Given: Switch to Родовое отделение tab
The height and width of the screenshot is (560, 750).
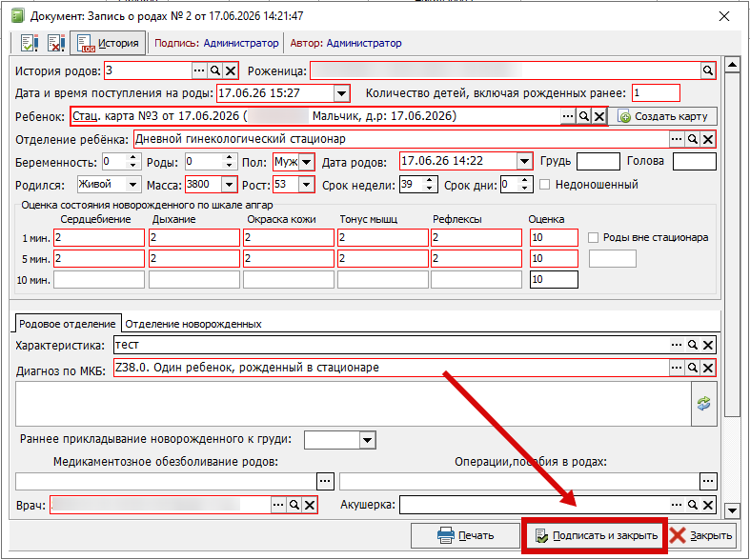Looking at the screenshot, I should [x=68, y=324].
